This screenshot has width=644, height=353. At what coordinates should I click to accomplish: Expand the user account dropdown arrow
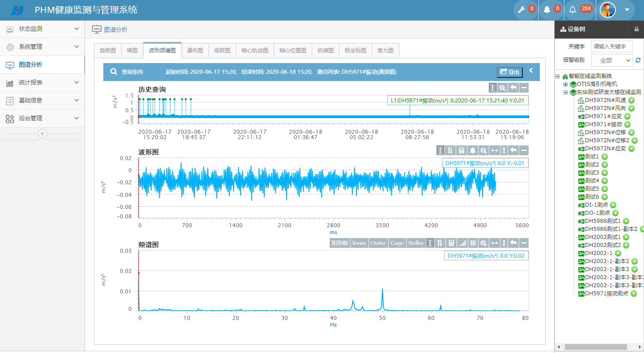point(627,10)
